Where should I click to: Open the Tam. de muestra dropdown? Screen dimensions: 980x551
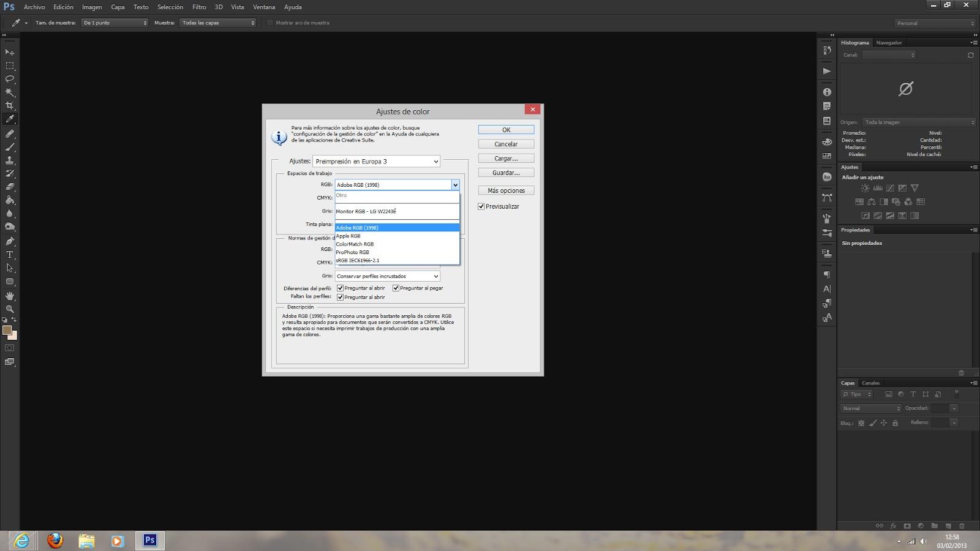coord(115,23)
